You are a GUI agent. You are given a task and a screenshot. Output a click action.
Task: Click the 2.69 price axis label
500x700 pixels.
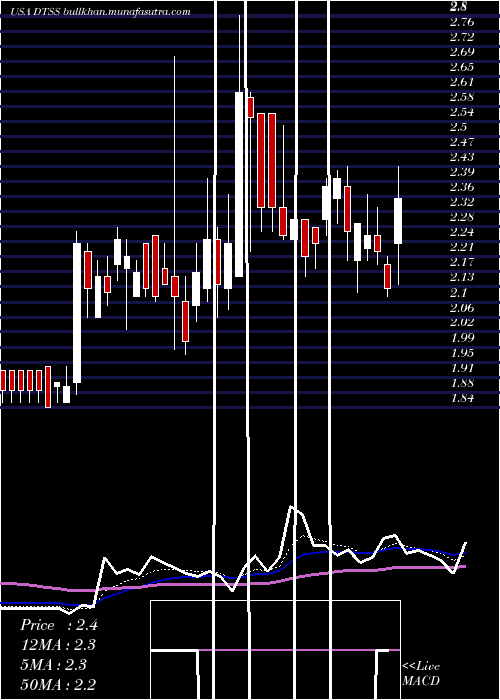462,52
